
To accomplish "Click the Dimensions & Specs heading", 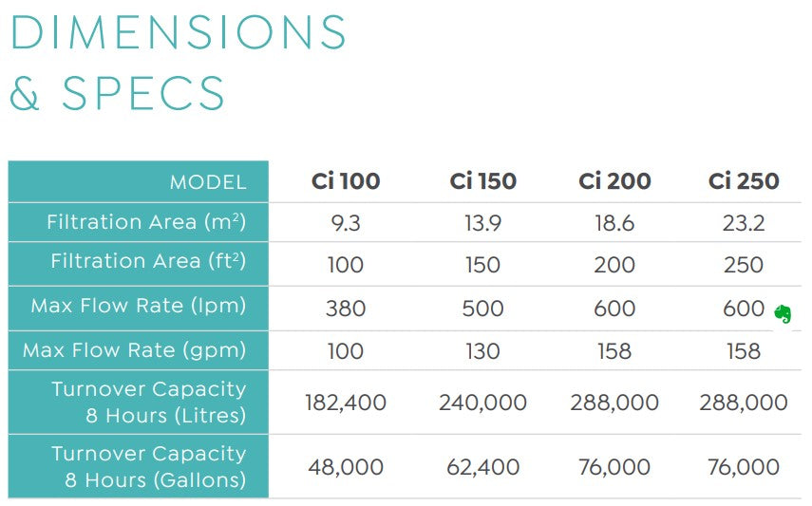I will (179, 64).
